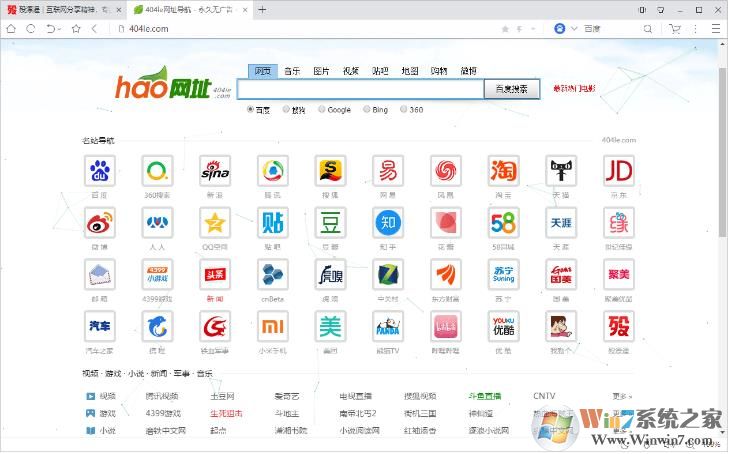729x454 pixels.
Task: Open the JD site icon
Action: coord(619,171)
